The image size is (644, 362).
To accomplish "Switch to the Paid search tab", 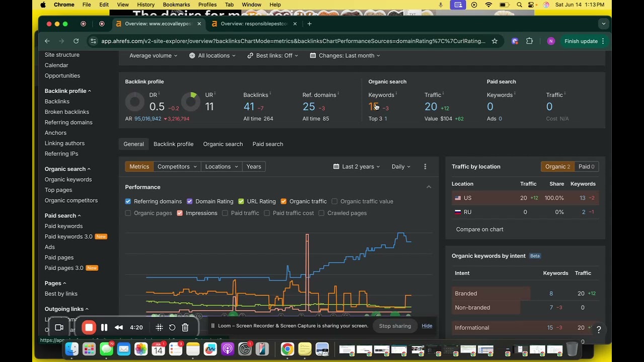I will 268,144.
